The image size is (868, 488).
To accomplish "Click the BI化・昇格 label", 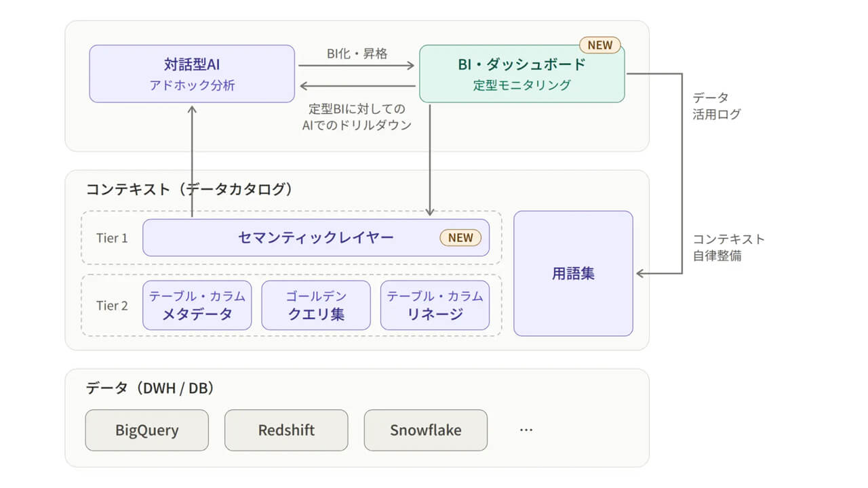I will pyautogui.click(x=357, y=54).
